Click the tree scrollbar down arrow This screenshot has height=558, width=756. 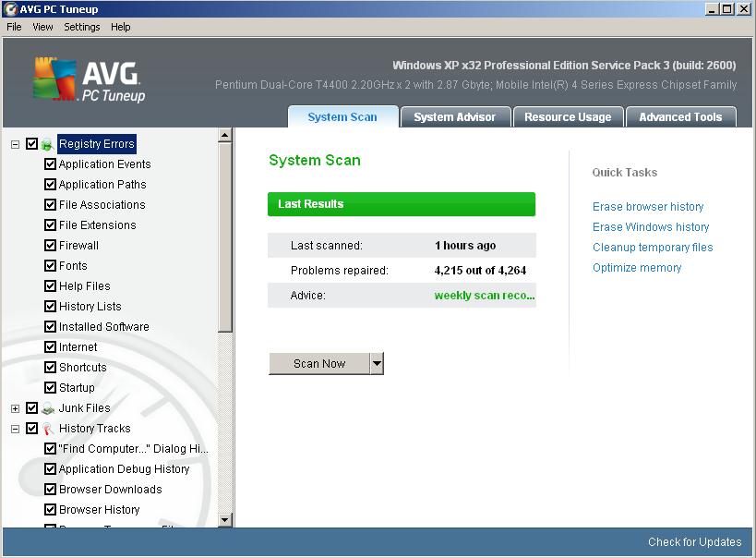pos(224,520)
